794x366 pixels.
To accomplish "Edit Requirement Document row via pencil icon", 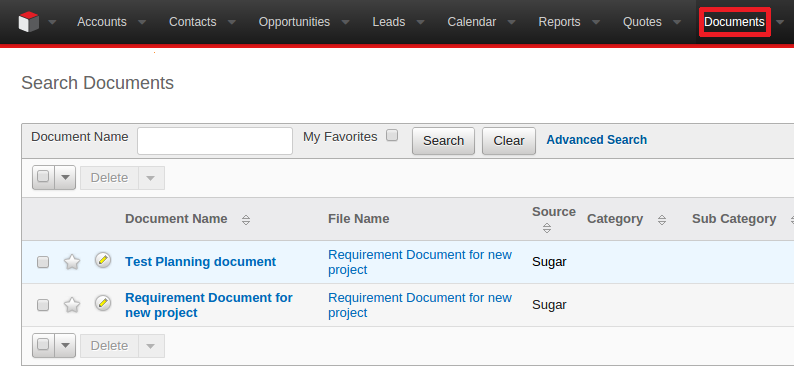I will (103, 303).
